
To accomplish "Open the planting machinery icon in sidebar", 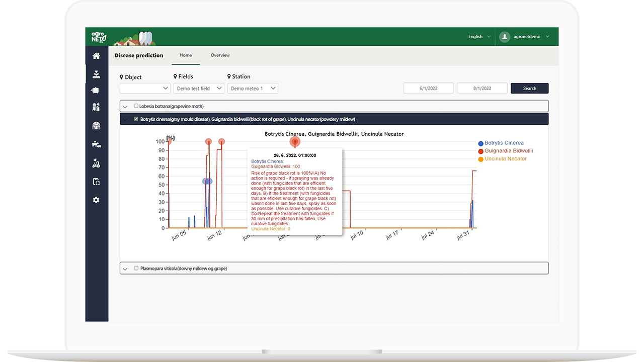I will [96, 144].
